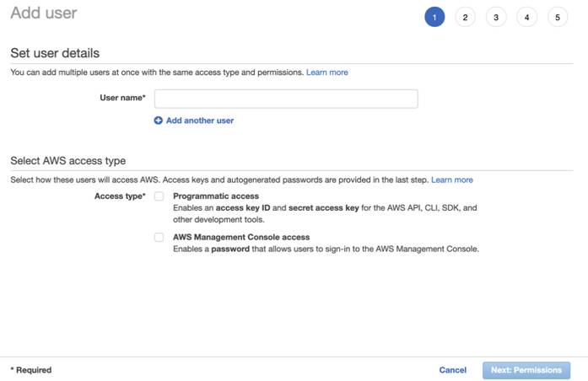Click the AWS Management Console access label

coord(241,237)
